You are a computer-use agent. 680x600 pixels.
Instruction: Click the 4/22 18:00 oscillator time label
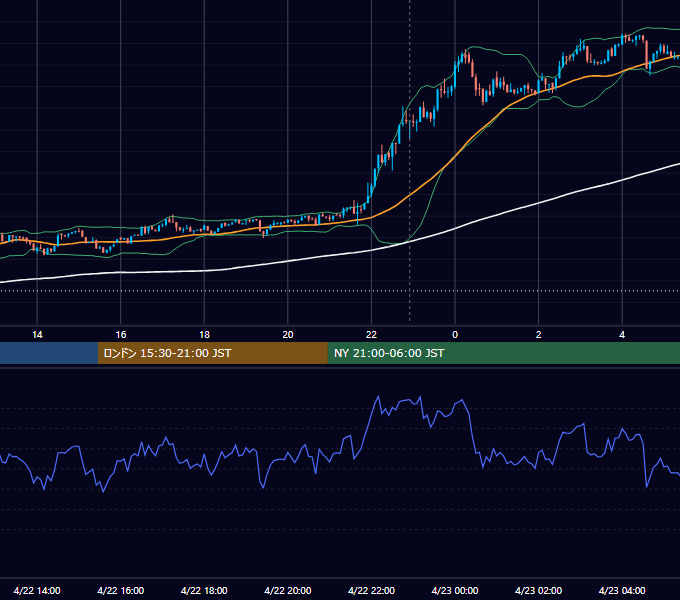(204, 590)
